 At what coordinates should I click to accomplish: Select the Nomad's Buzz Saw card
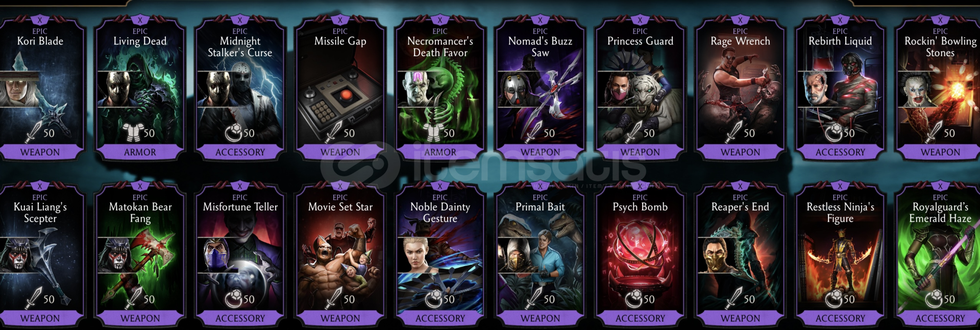(541, 88)
